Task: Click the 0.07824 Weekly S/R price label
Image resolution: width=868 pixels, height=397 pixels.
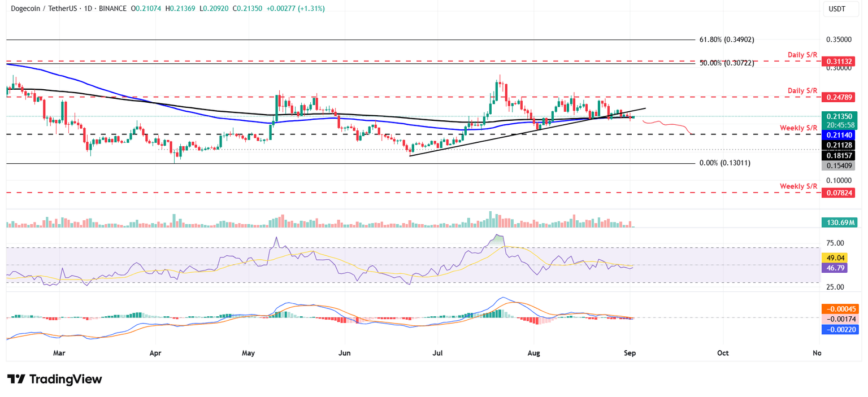Action: [x=840, y=193]
